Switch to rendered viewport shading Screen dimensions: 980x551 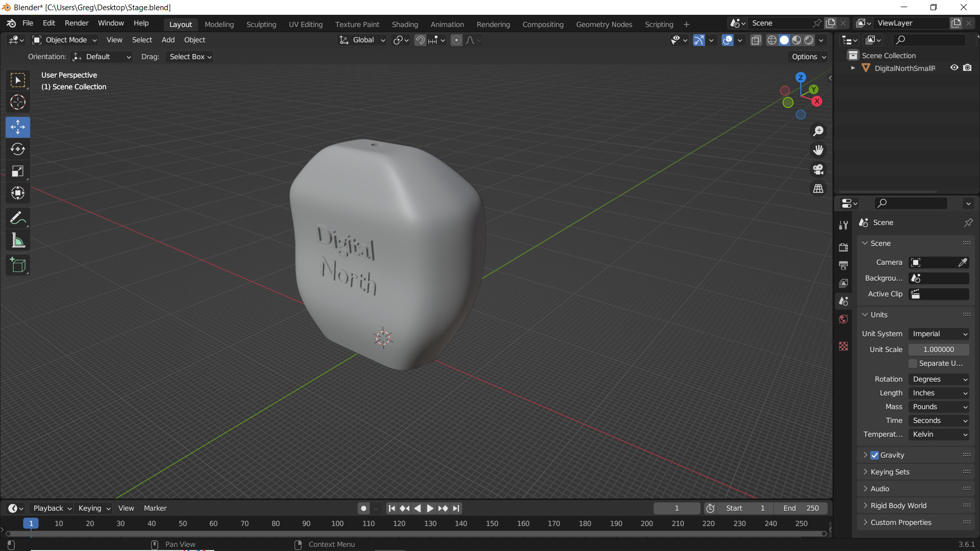809,40
